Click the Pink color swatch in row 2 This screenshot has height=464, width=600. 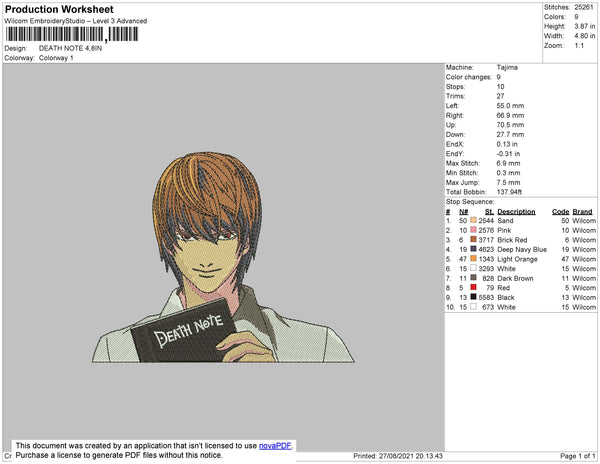tap(473, 230)
